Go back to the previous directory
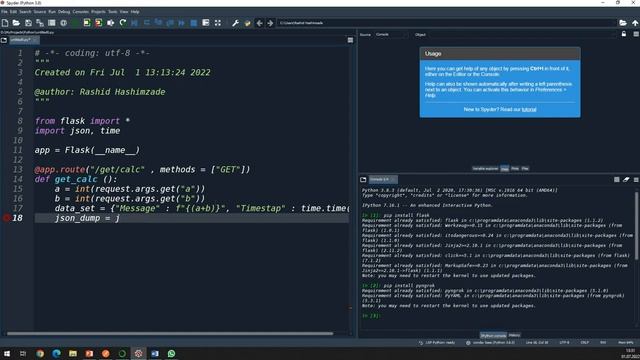The height and width of the screenshot is (360, 640). (259, 23)
